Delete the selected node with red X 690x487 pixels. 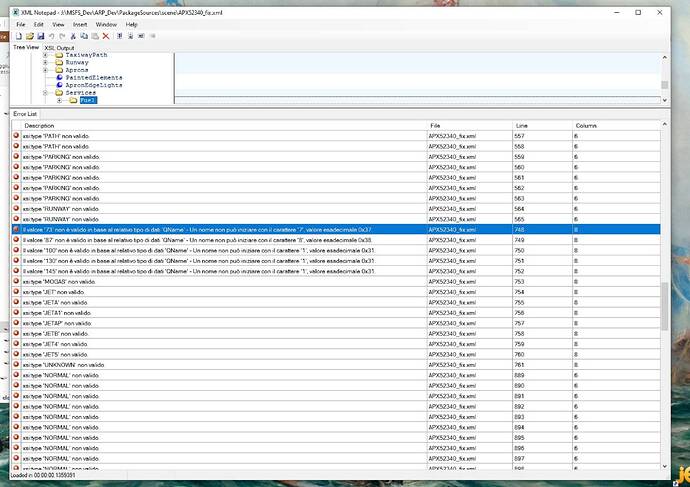point(106,36)
